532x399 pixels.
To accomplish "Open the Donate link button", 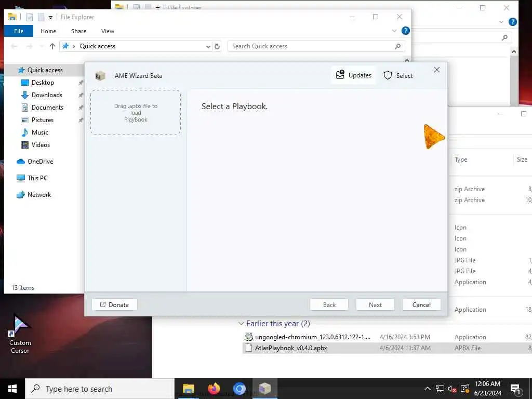I will point(114,304).
